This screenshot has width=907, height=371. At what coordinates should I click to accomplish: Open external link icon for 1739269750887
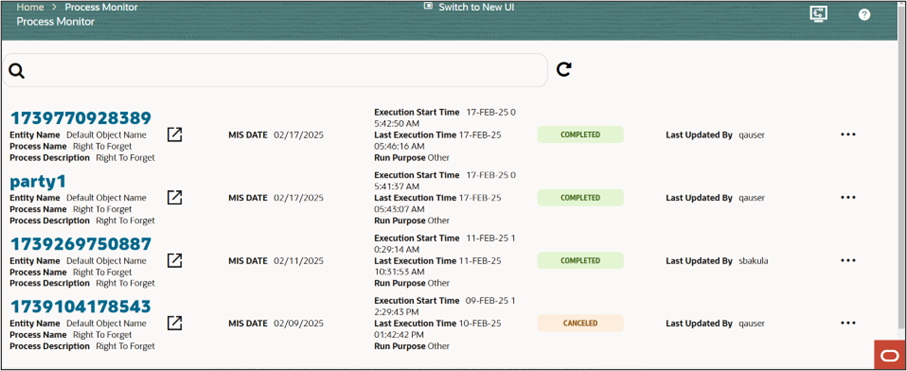175,260
